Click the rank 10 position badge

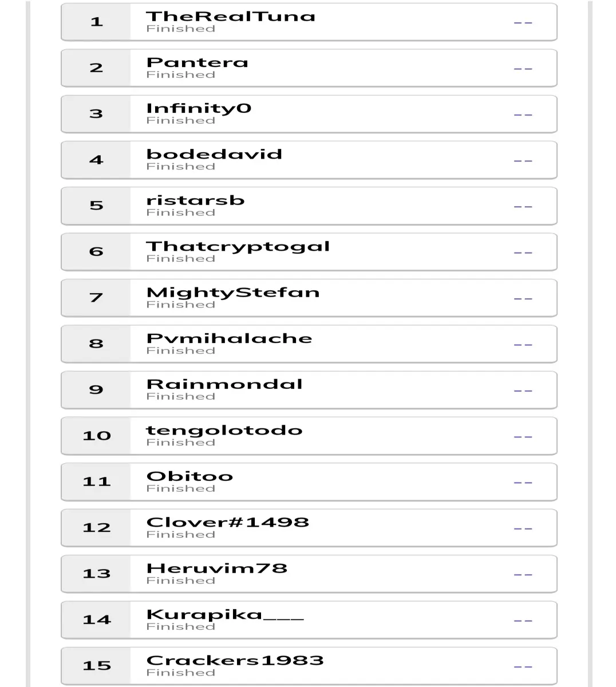(96, 436)
